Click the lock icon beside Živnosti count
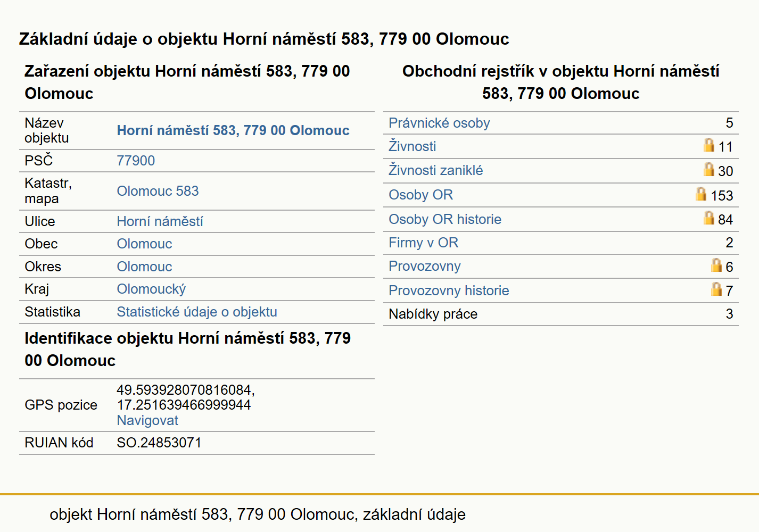The height and width of the screenshot is (532, 759). point(708,145)
